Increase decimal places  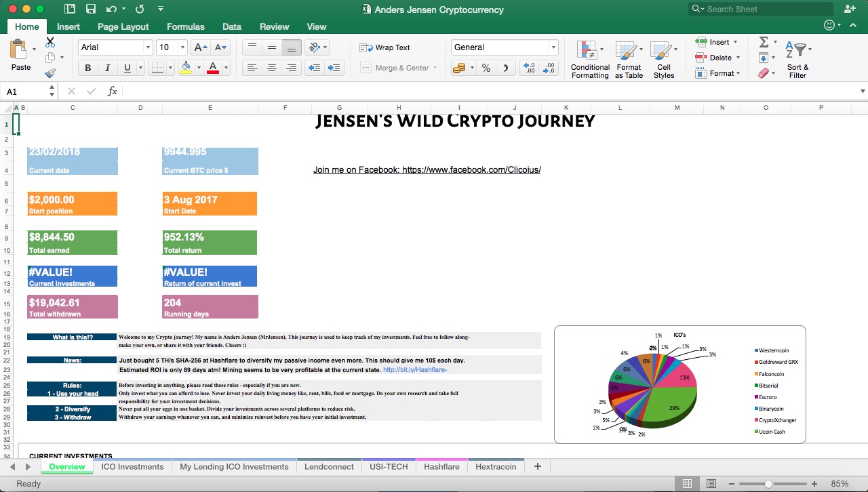tap(530, 68)
